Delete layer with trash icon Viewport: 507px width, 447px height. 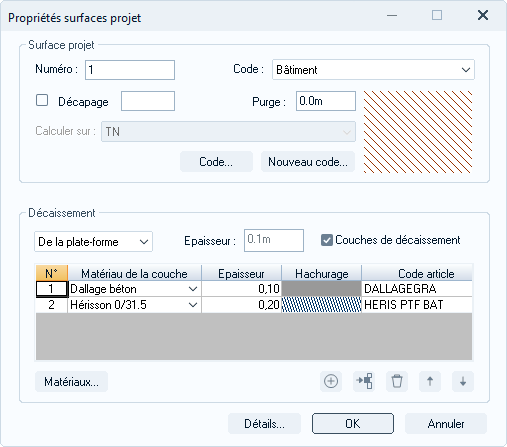(397, 381)
